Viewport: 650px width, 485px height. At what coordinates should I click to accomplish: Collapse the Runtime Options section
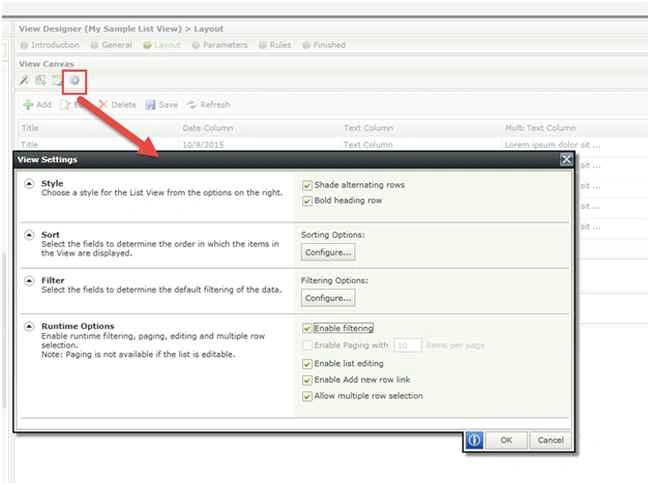29,326
